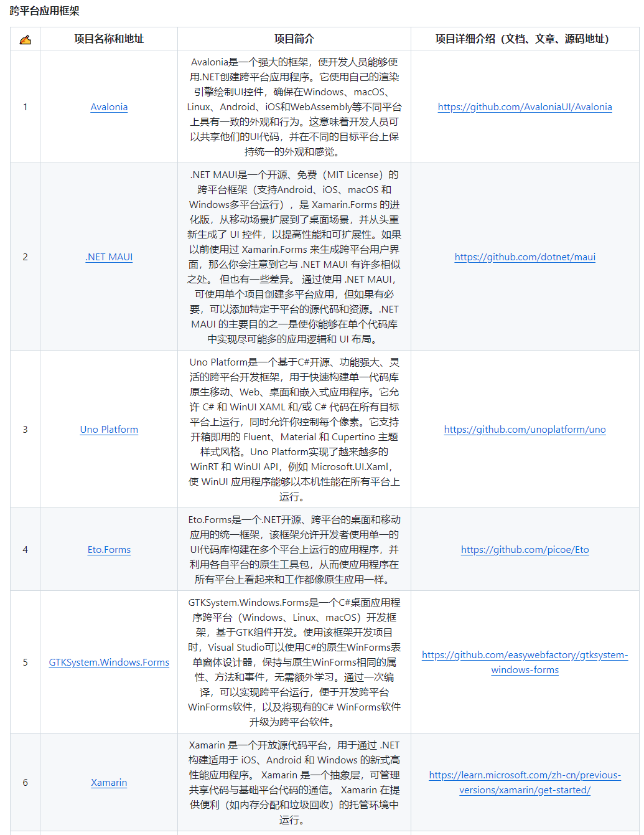This screenshot has width=644, height=835.
Task: Open the Xamarin project link
Action: (x=109, y=783)
